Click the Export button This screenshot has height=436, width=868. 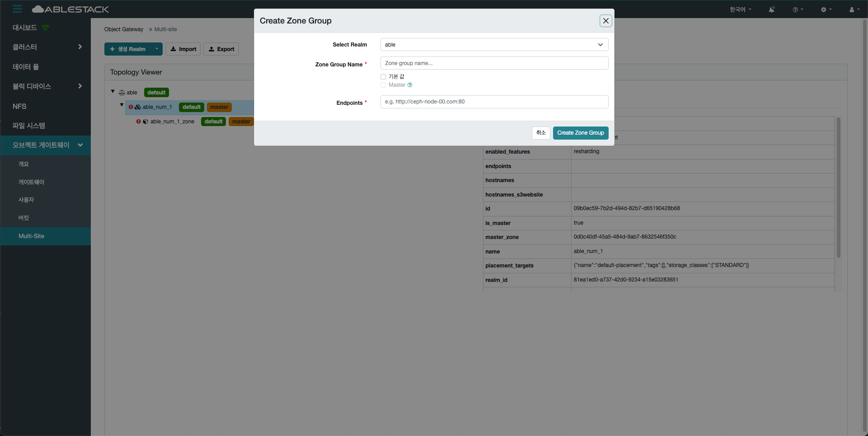pos(221,49)
